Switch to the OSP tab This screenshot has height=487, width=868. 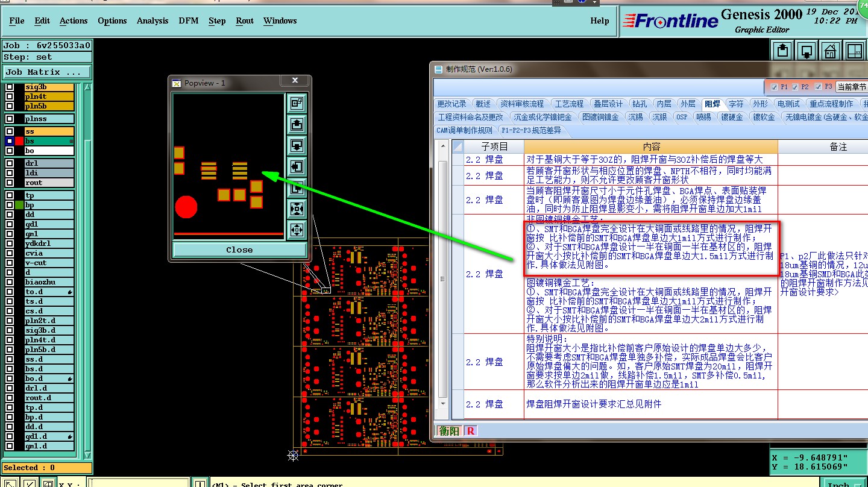682,117
